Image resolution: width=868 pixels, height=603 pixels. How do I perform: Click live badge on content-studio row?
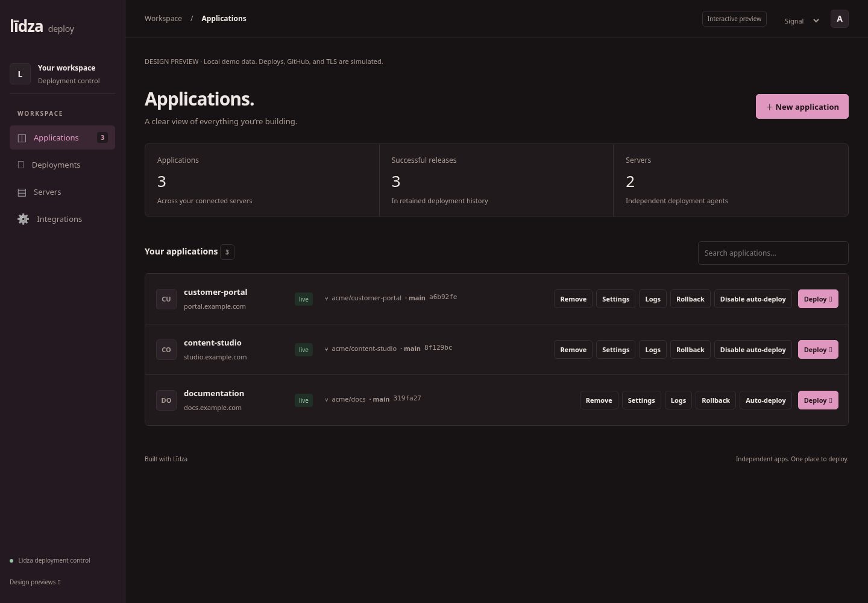click(x=304, y=350)
